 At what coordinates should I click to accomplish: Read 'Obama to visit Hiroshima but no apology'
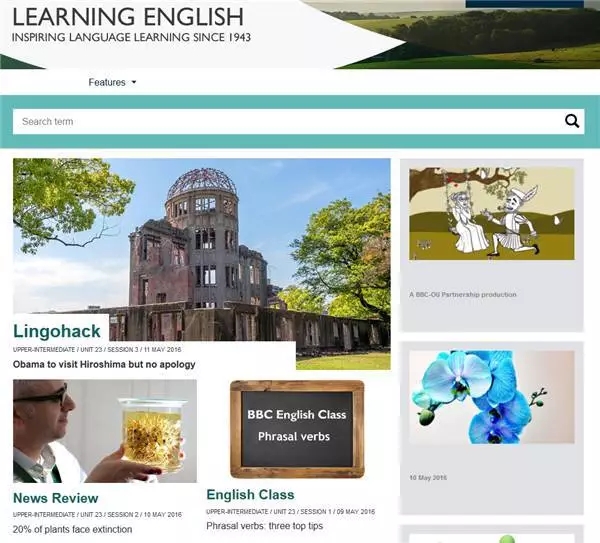(104, 365)
